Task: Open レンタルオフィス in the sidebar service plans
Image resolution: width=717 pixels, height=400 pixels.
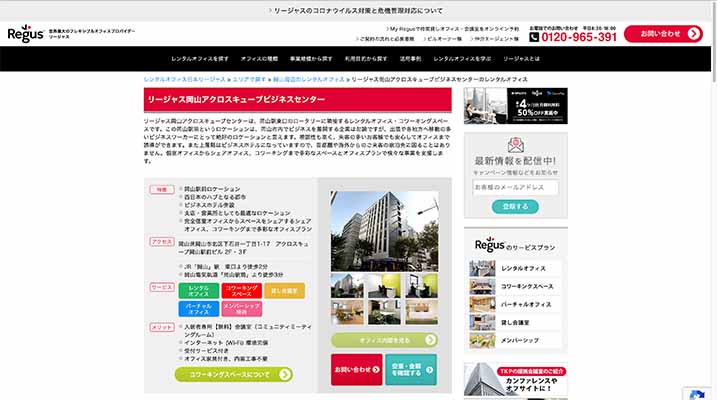Action: tap(515, 268)
